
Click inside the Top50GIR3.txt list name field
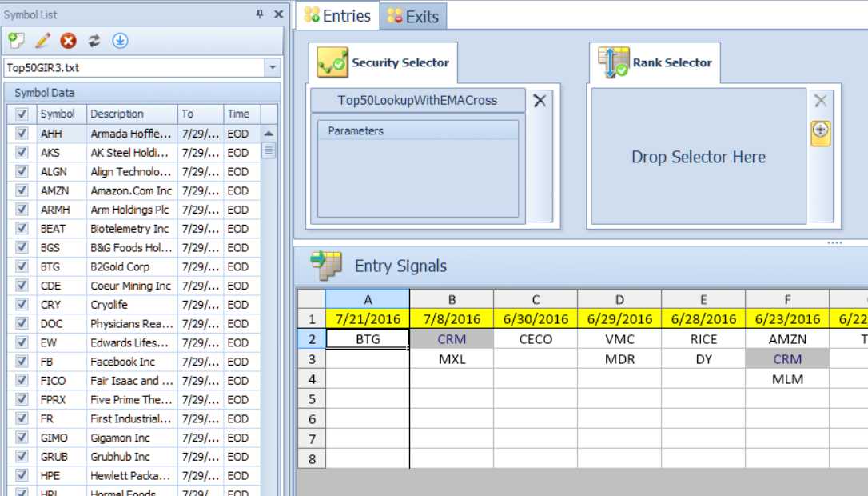point(134,68)
